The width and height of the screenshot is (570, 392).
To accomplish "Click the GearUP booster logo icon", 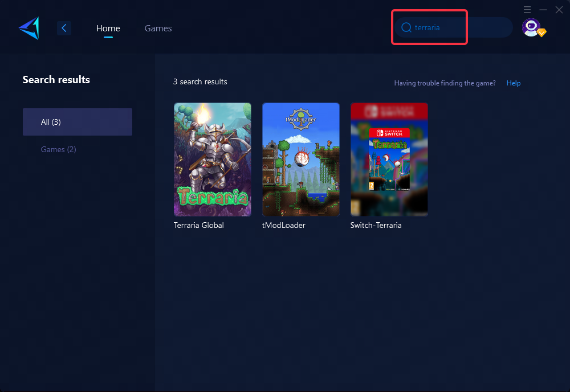I will click(x=29, y=28).
